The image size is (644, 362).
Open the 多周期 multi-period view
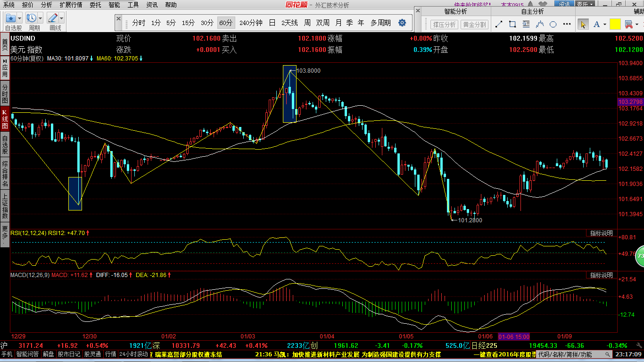pos(380,23)
